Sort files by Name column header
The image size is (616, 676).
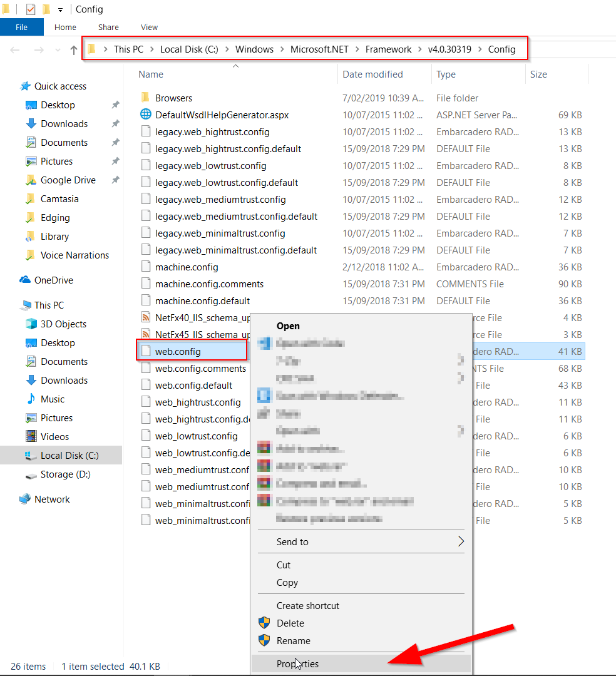151,74
